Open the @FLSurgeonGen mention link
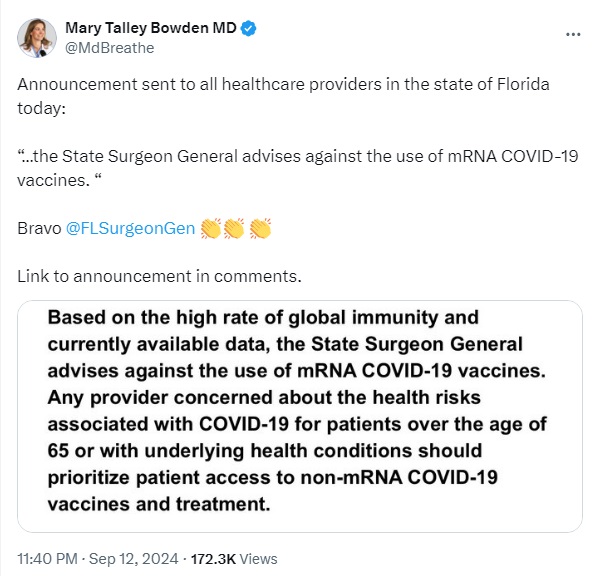Image resolution: width=601 pixels, height=580 pixels. [130, 228]
